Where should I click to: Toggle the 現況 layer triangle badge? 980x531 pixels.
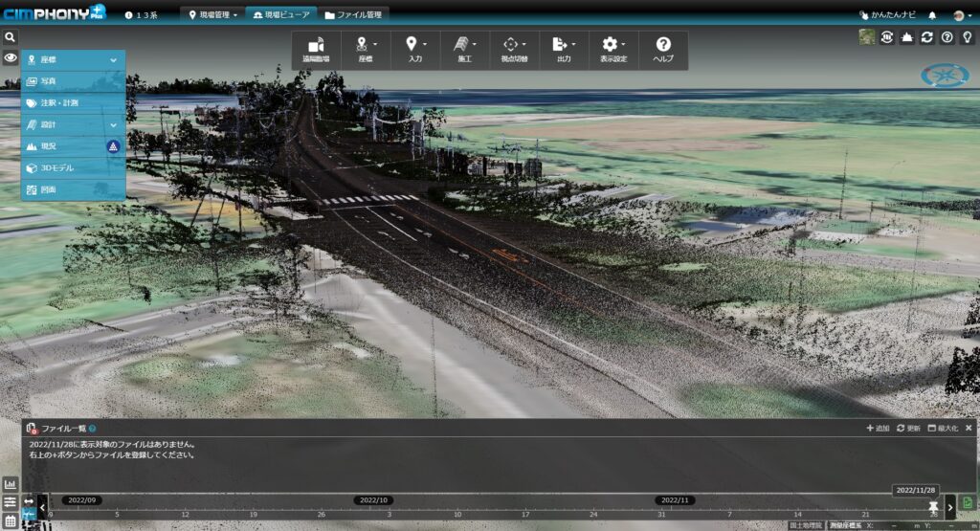click(113, 146)
